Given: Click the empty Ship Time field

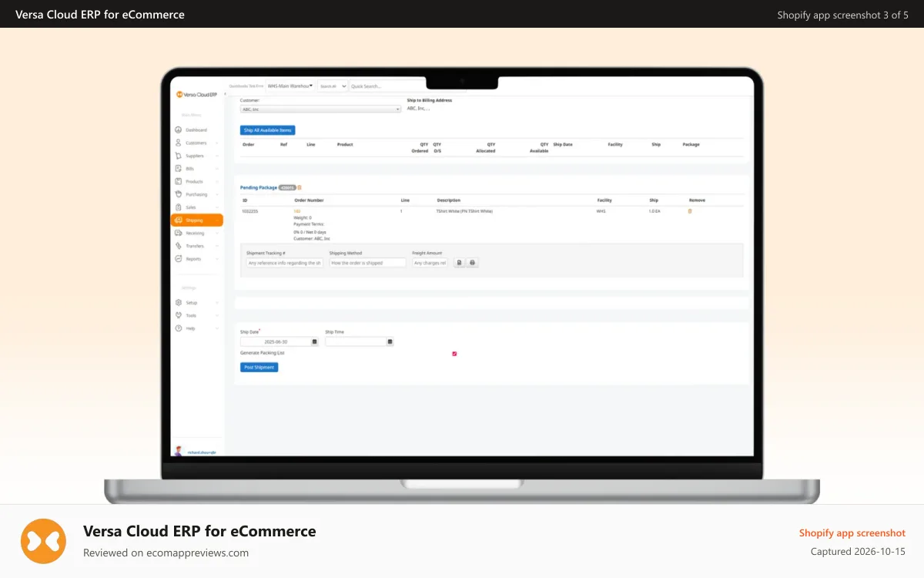Looking at the screenshot, I should (x=356, y=341).
